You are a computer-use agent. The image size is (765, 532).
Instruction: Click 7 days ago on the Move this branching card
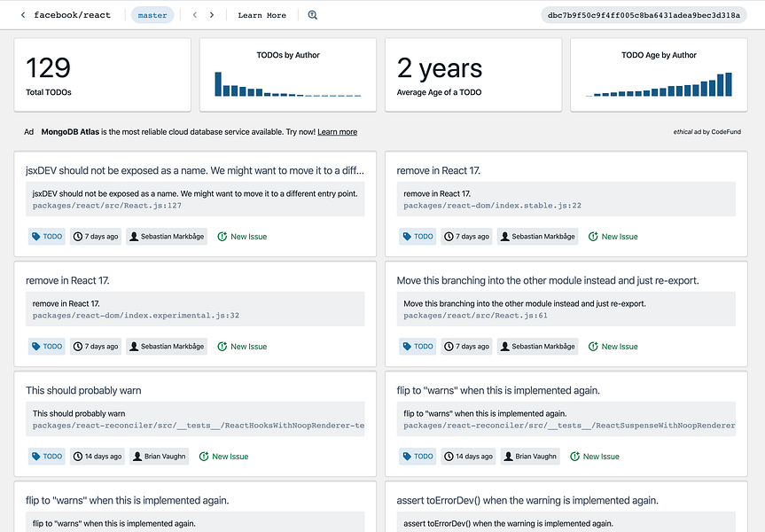466,347
